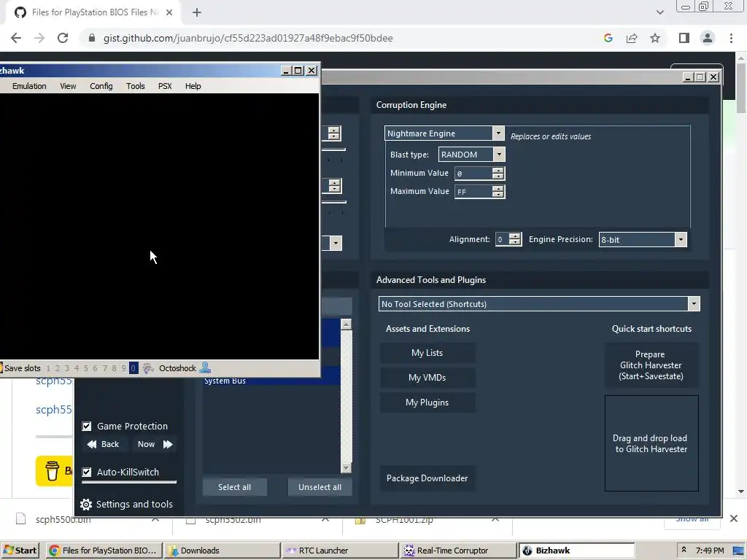Screen dimensions: 747x560
Task: Click the Google icon in address bar
Action: click(608, 38)
